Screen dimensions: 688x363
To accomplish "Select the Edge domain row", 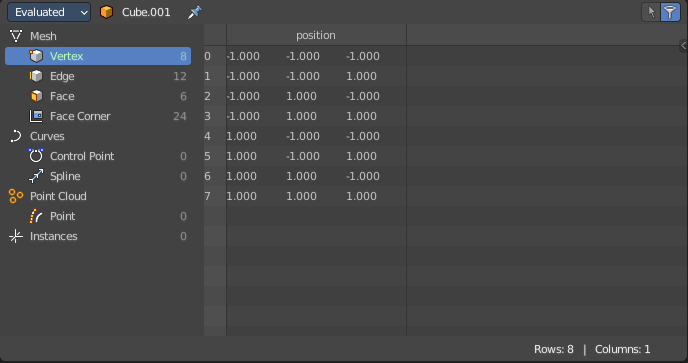I will 98,76.
